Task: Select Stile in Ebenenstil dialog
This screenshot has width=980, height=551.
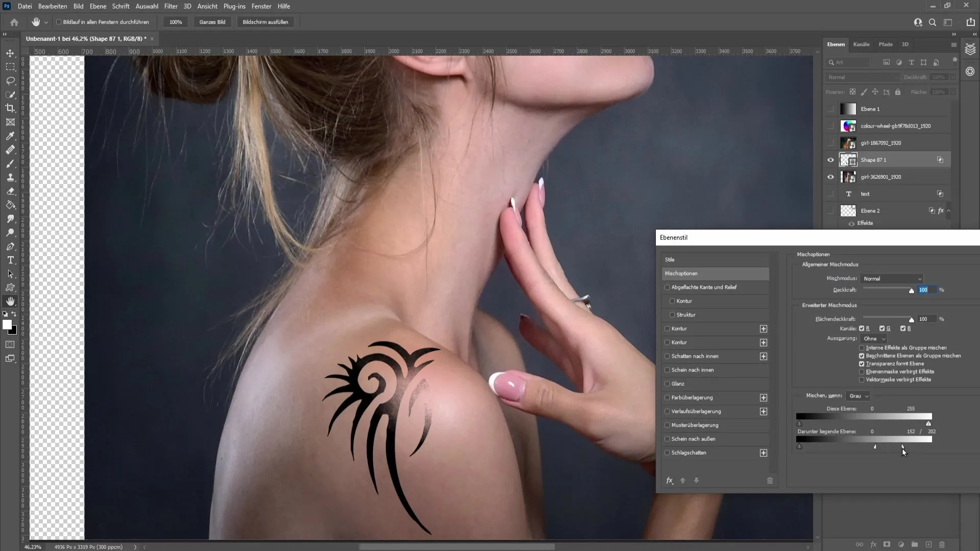Action: 715,260
